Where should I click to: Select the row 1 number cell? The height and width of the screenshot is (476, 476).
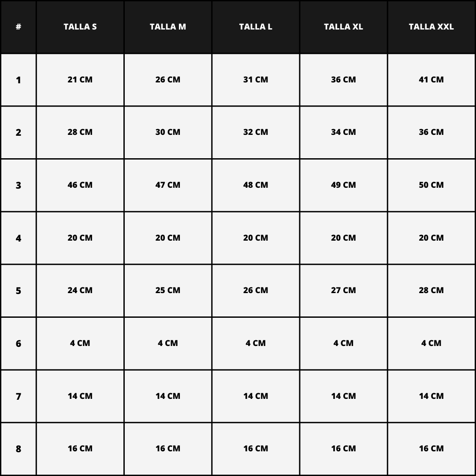19,80
